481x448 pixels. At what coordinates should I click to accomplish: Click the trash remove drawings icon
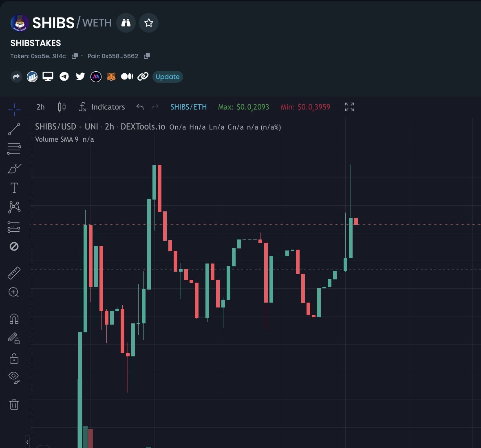point(14,404)
